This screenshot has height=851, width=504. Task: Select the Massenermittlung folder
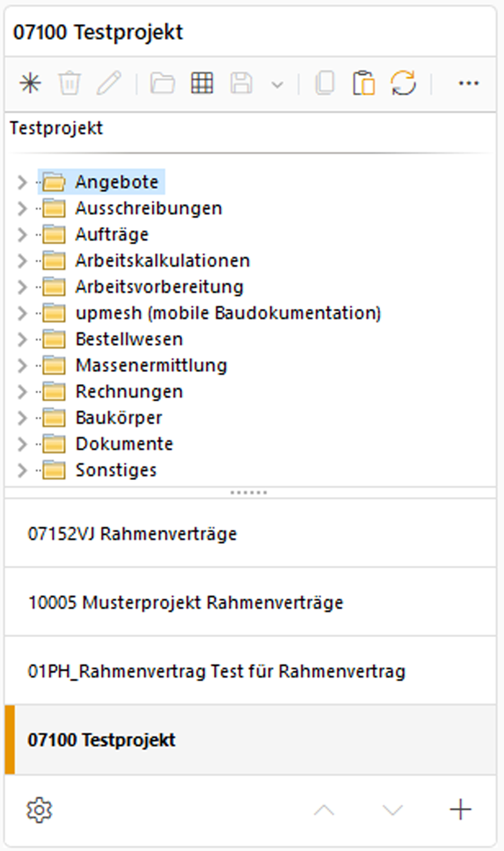151,365
